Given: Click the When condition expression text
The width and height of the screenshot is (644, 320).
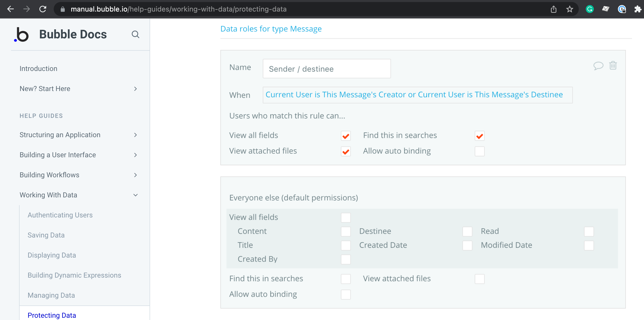Looking at the screenshot, I should tap(414, 95).
